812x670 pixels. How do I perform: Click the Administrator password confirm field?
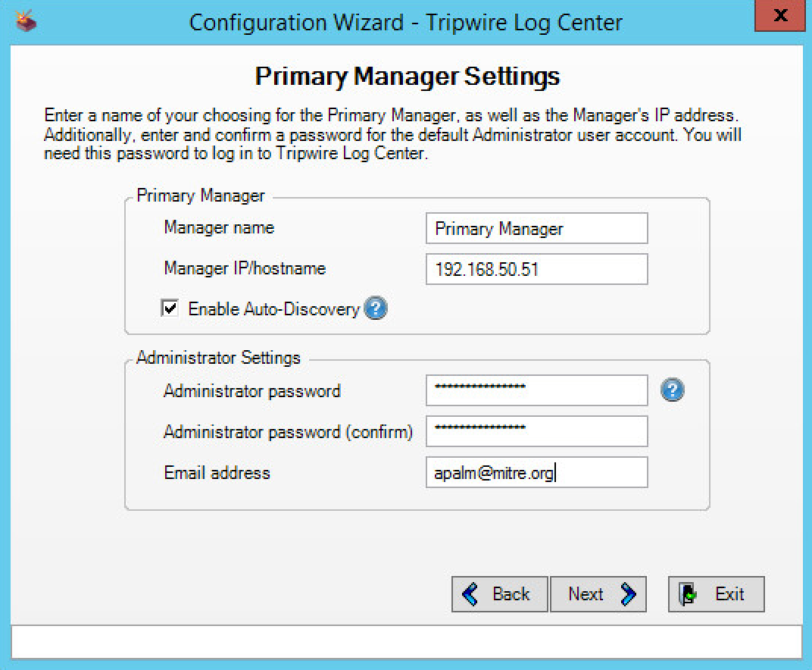[x=536, y=431]
